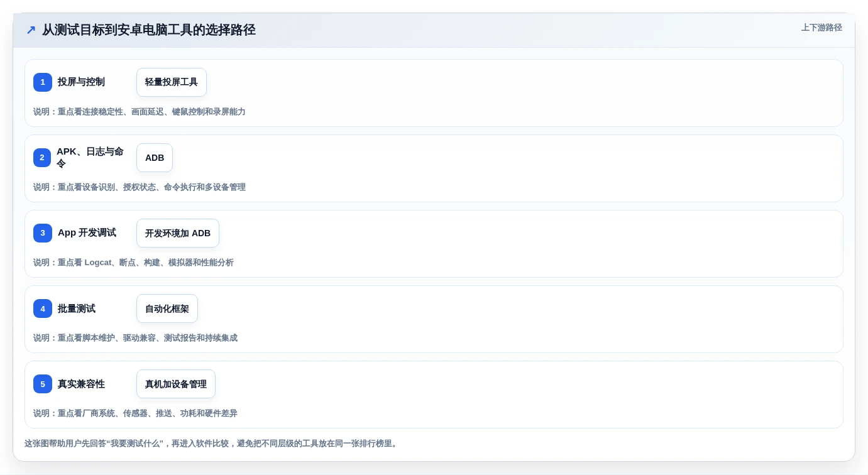Click the ADB chip in step 2
The height and width of the screenshot is (475, 868).
155,158
